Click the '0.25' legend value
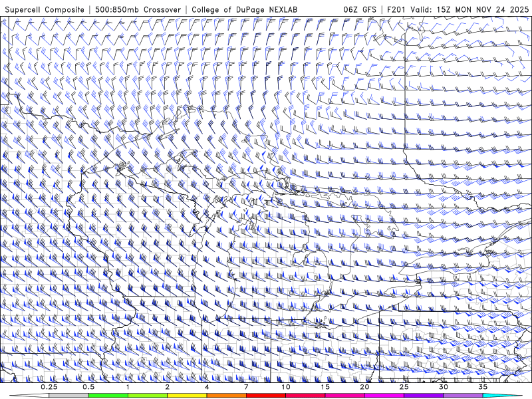Image resolution: width=532 pixels, height=399 pixels. click(x=49, y=387)
